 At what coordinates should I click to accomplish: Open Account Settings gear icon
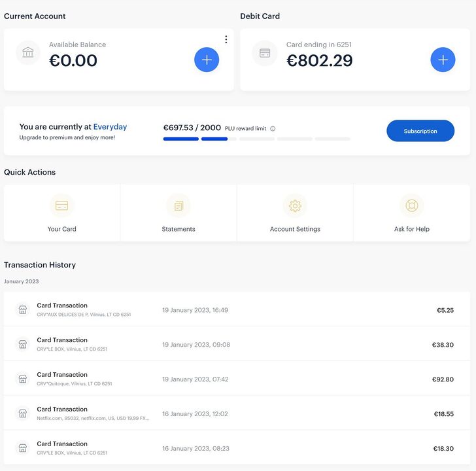295,206
